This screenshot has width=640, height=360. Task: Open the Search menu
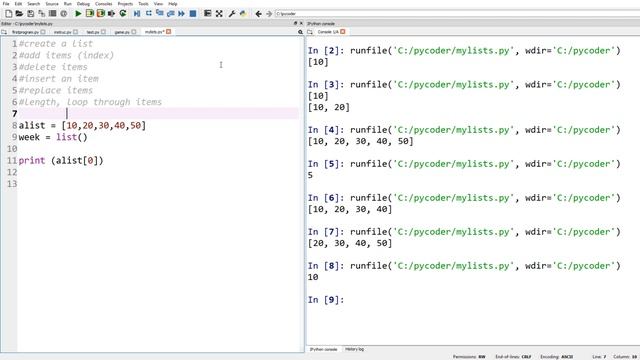pyautogui.click(x=34, y=4)
